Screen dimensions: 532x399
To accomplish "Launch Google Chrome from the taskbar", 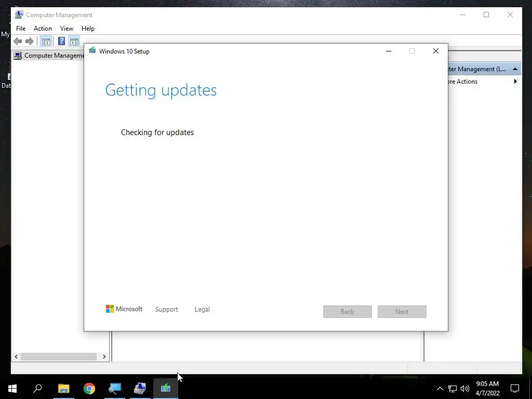I will click(x=89, y=389).
